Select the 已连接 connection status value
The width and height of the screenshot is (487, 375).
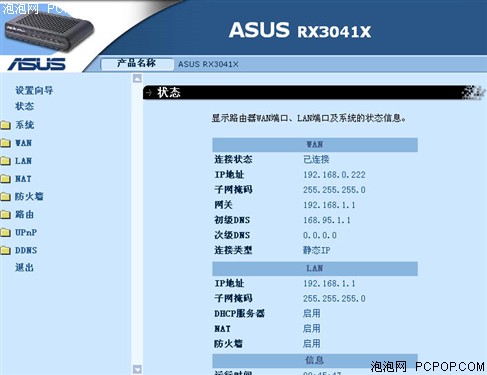click(316, 159)
